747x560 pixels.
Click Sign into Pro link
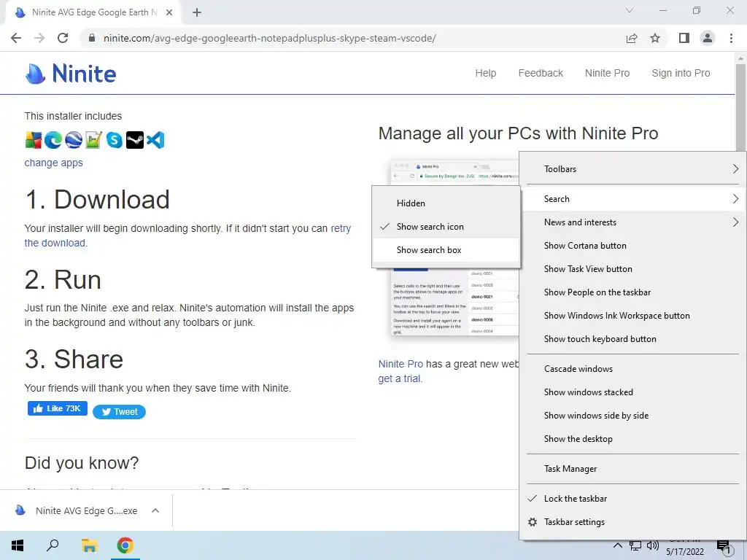681,74
